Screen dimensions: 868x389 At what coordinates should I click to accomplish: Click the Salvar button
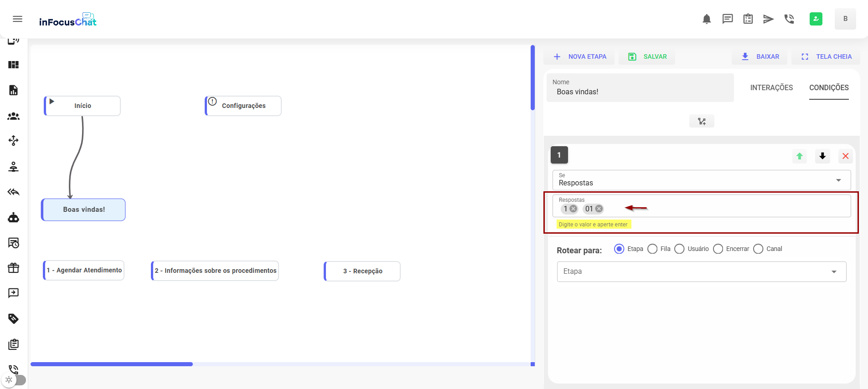pyautogui.click(x=647, y=57)
